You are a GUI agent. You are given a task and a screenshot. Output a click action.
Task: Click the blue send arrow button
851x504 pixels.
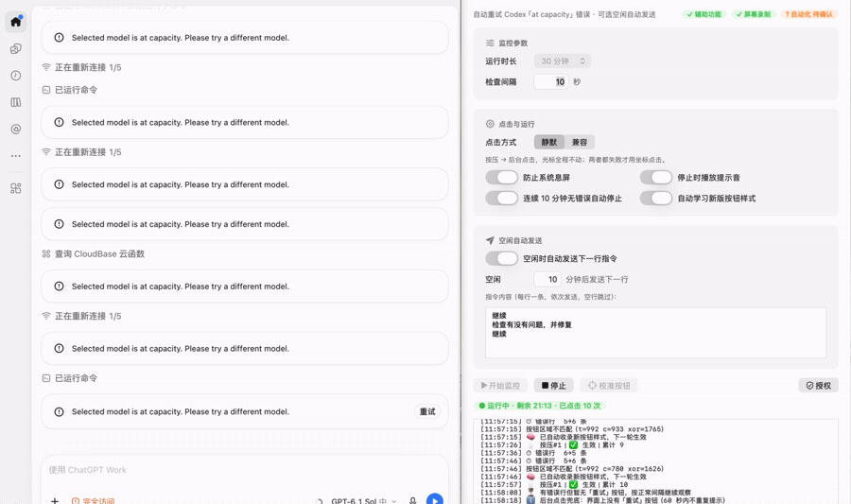[x=435, y=499]
